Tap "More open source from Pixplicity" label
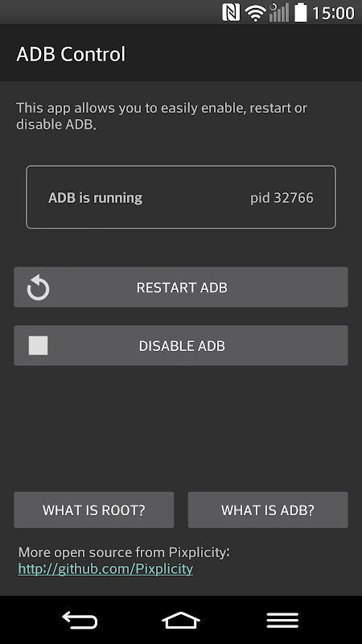The height and width of the screenshot is (644, 362). [x=124, y=552]
